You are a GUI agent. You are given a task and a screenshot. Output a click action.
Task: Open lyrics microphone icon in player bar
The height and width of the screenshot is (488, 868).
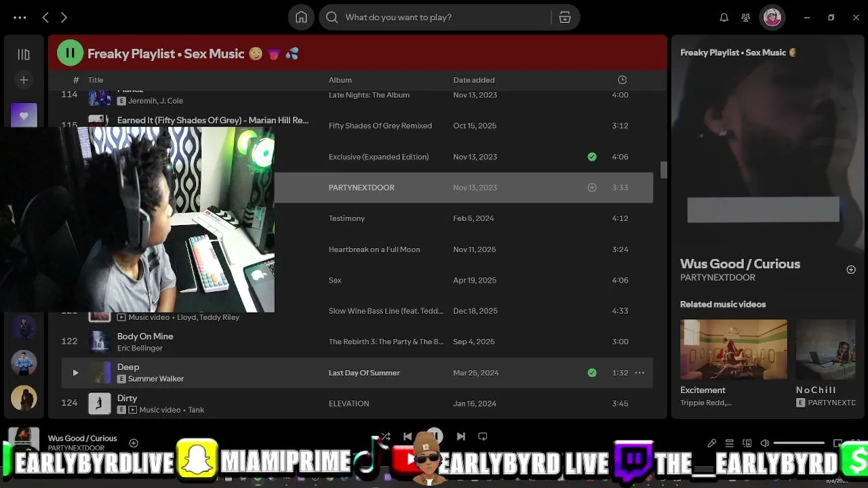pyautogui.click(x=711, y=443)
